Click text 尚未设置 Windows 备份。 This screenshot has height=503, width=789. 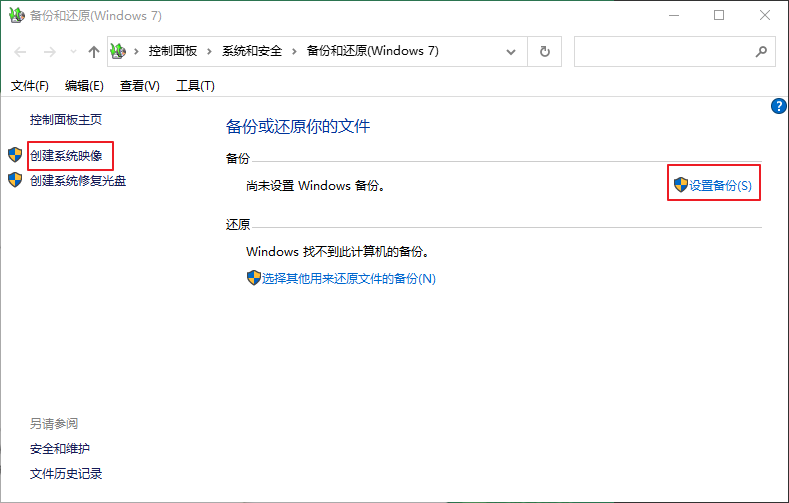click(x=317, y=186)
